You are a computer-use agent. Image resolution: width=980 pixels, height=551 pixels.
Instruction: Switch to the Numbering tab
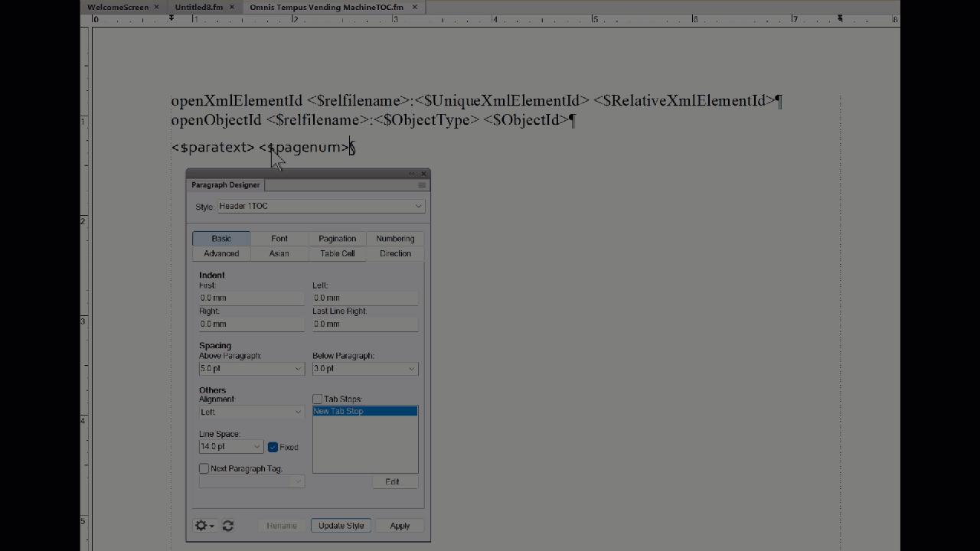pyautogui.click(x=395, y=239)
